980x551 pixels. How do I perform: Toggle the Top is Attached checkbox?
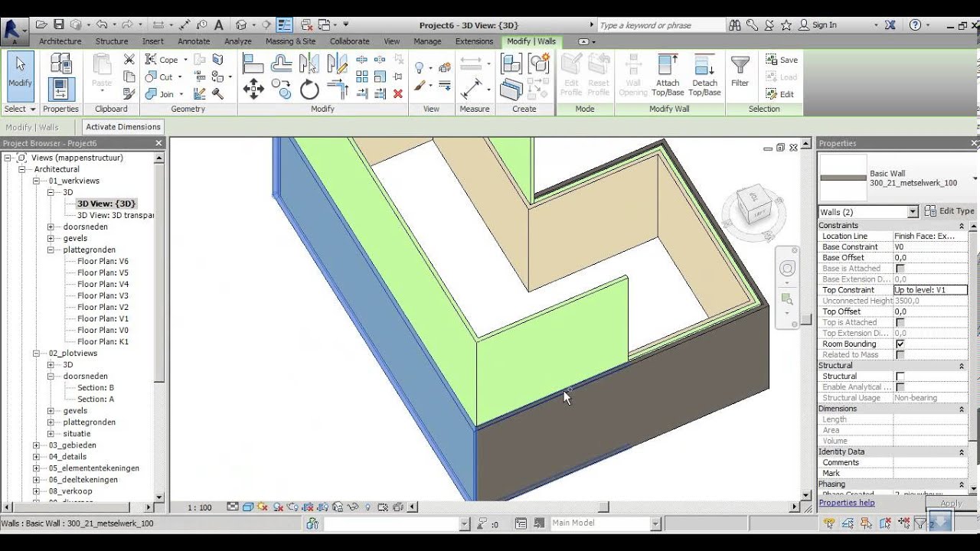[x=900, y=322]
